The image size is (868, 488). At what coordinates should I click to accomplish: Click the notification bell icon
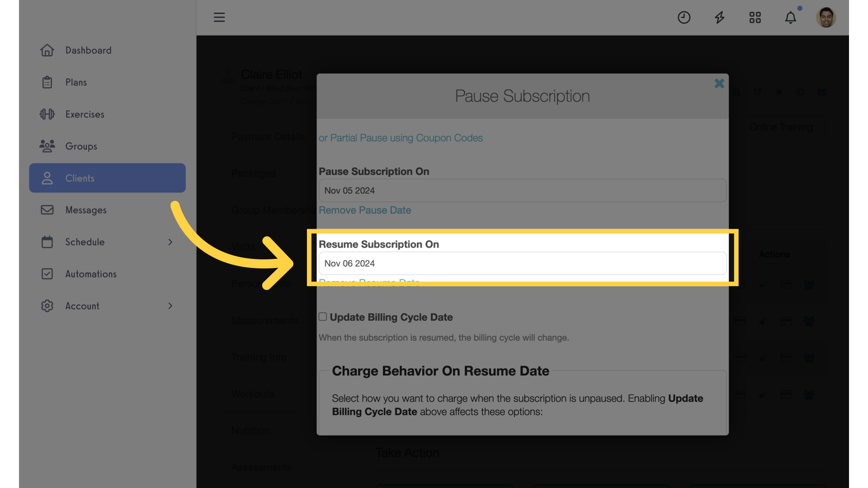[x=791, y=16]
